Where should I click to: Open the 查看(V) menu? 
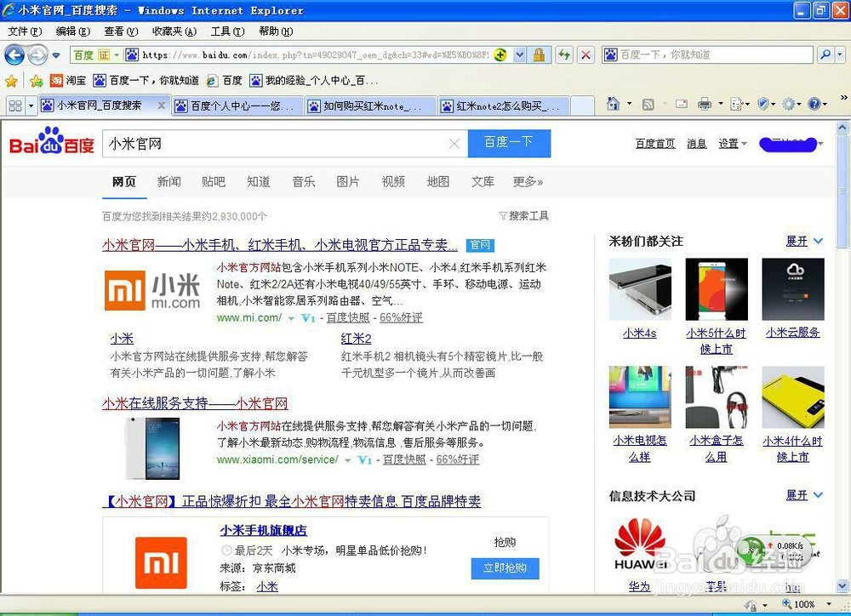121,31
